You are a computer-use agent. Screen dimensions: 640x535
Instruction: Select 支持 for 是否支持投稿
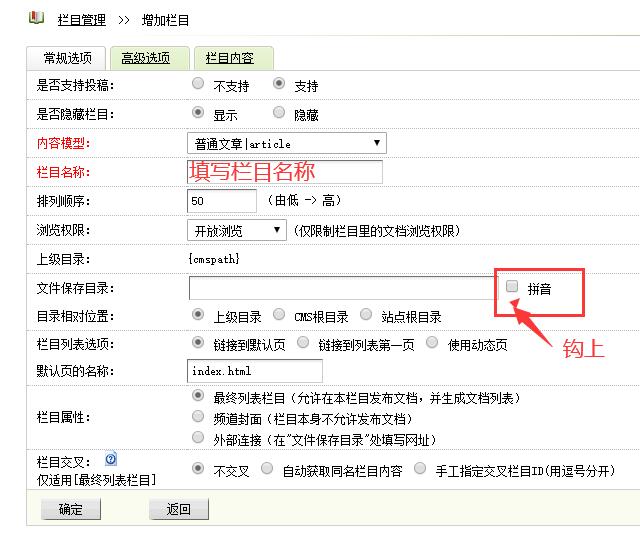click(x=279, y=84)
